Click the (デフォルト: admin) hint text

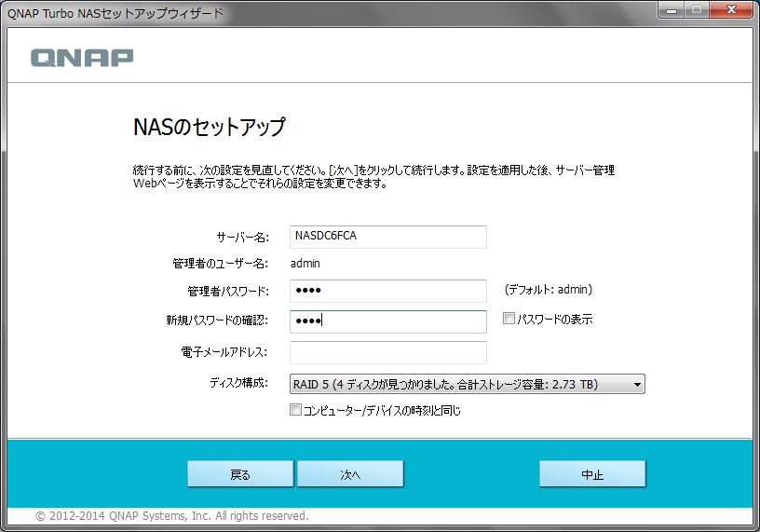coord(549,290)
